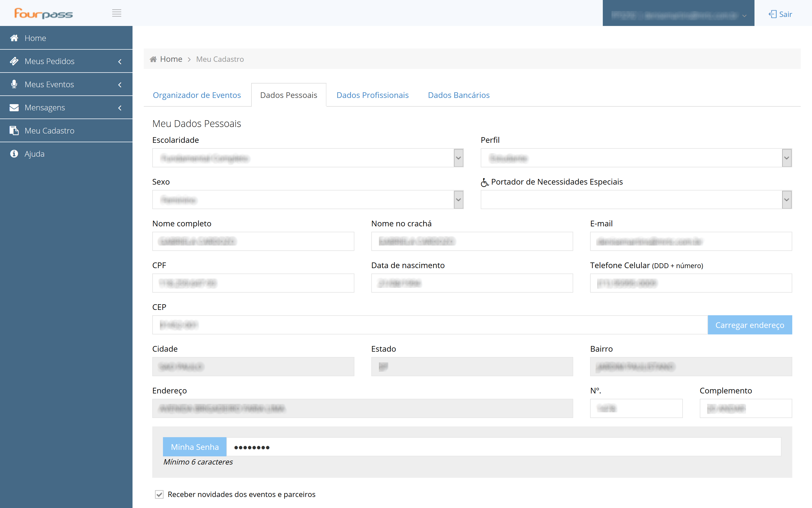Click the Meu Cadastro breadcrumb text
The height and width of the screenshot is (508, 812).
(220, 59)
